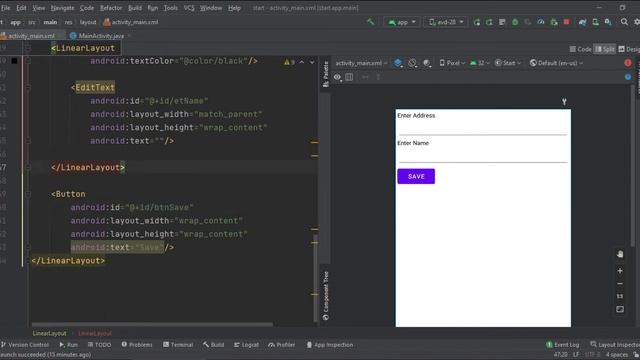This screenshot has height=360, width=640.
Task: Click the red error indicator in design toolbar
Action: click(628, 63)
